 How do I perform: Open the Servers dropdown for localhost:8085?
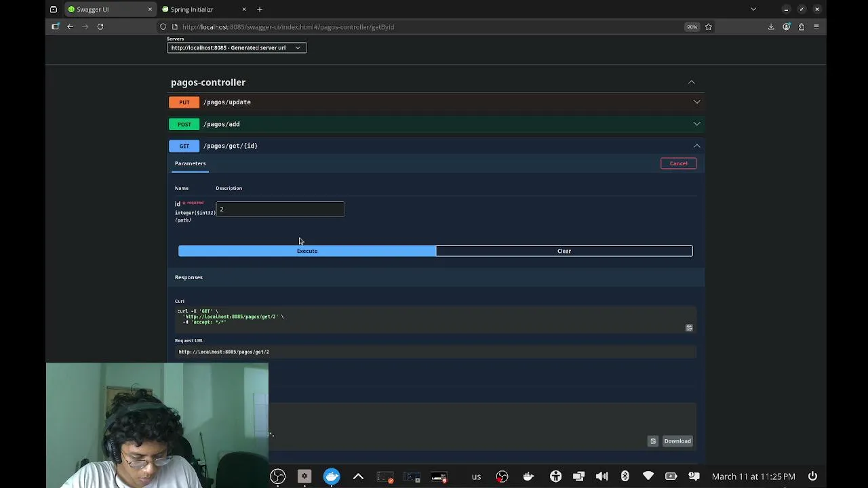pyautogui.click(x=237, y=47)
